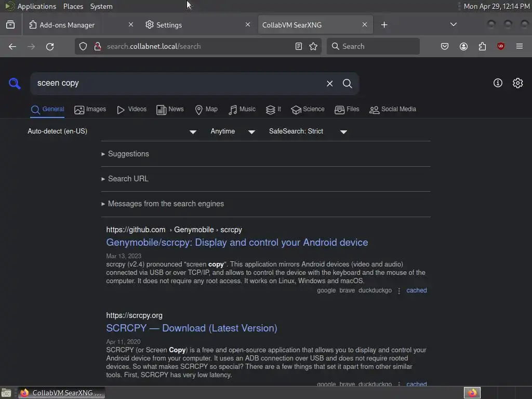Select the Videos search category
The height and width of the screenshot is (399, 532).
coord(131,109)
